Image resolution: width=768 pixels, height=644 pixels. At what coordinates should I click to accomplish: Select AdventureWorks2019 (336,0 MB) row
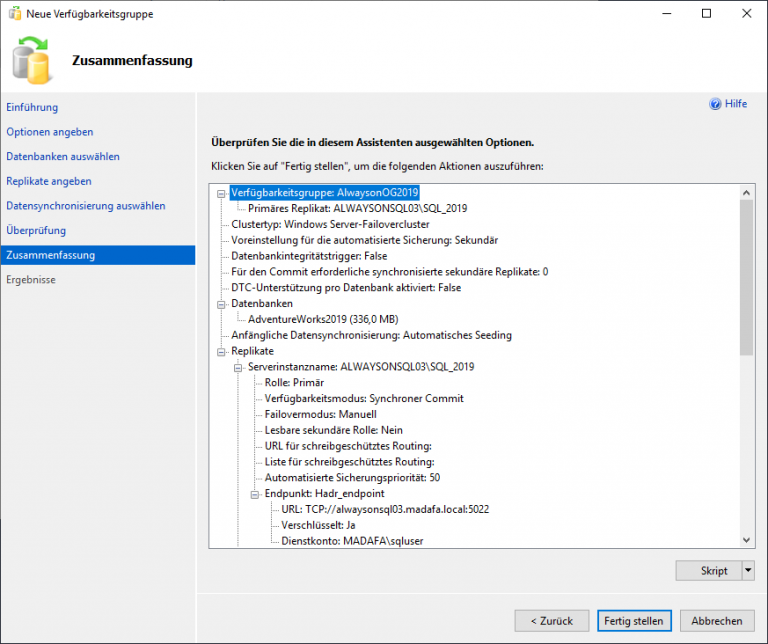(x=323, y=319)
